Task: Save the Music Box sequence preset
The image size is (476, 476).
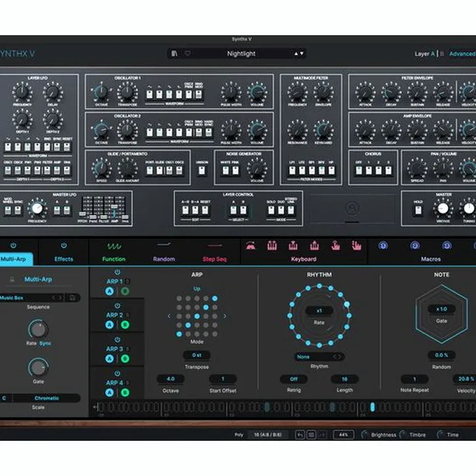Action: pos(73,297)
